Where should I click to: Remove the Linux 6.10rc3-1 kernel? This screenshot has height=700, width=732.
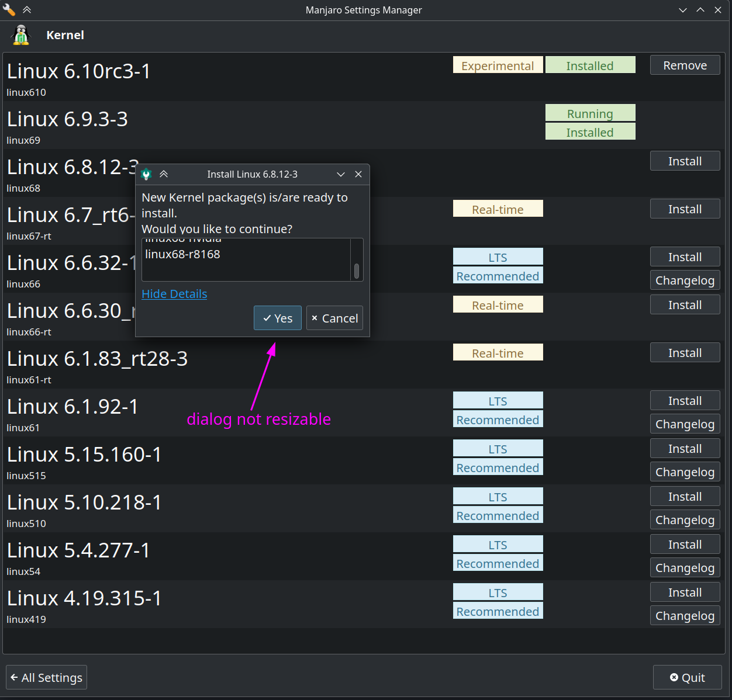coord(685,65)
